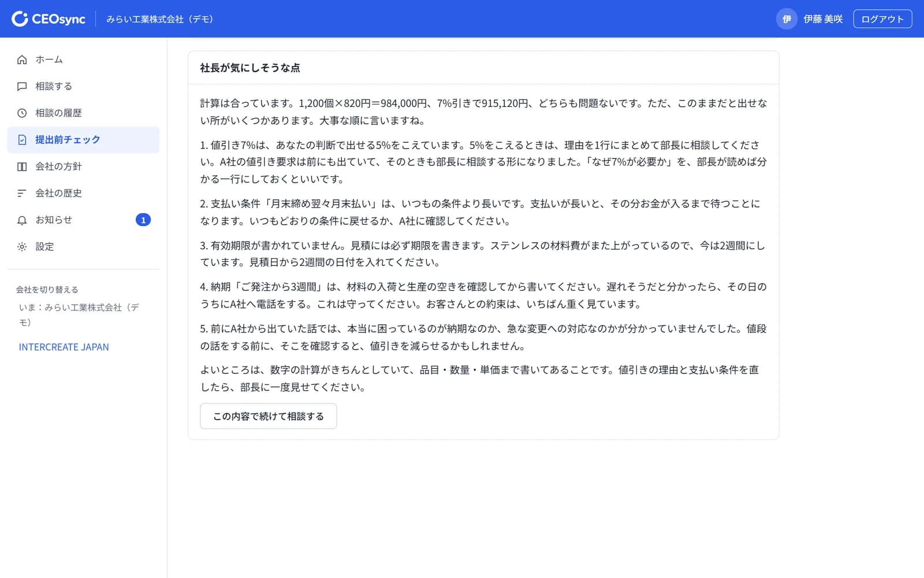The image size is (924, 578).
Task: Click item 3 about 有効期限
Action: click(483, 254)
